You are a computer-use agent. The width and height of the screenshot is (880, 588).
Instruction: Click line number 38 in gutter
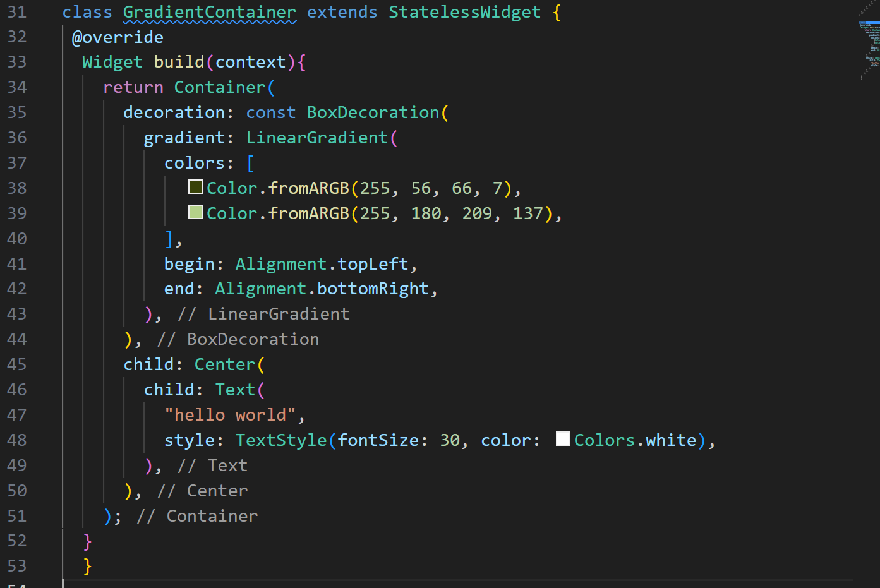[17, 188]
